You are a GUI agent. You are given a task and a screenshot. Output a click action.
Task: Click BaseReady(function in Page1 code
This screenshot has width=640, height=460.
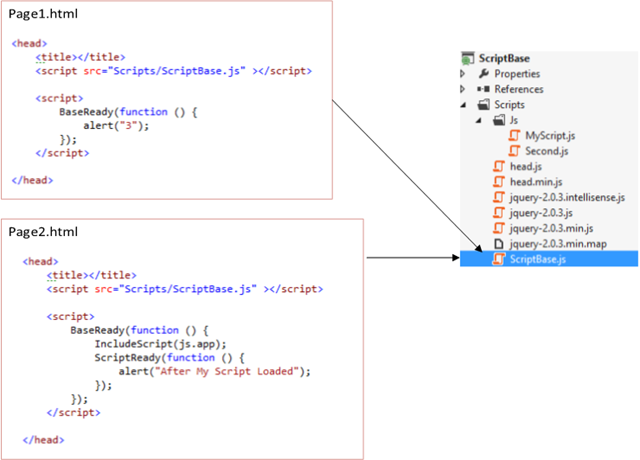(x=128, y=112)
